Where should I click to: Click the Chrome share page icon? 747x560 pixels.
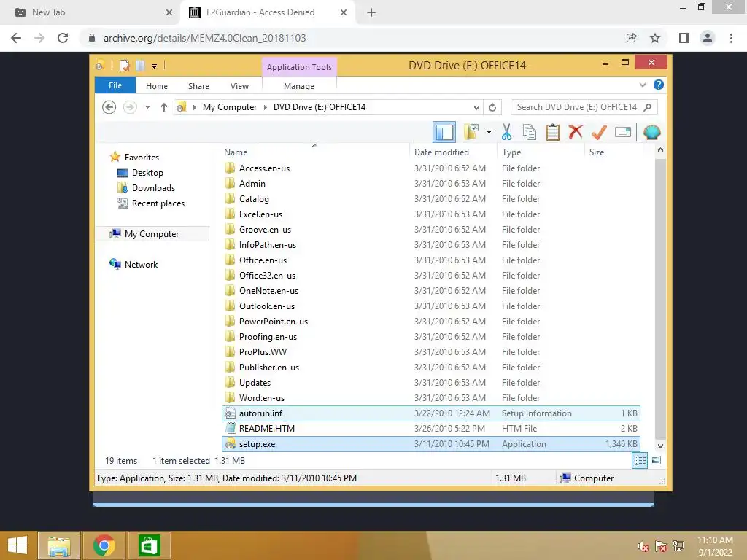point(631,38)
